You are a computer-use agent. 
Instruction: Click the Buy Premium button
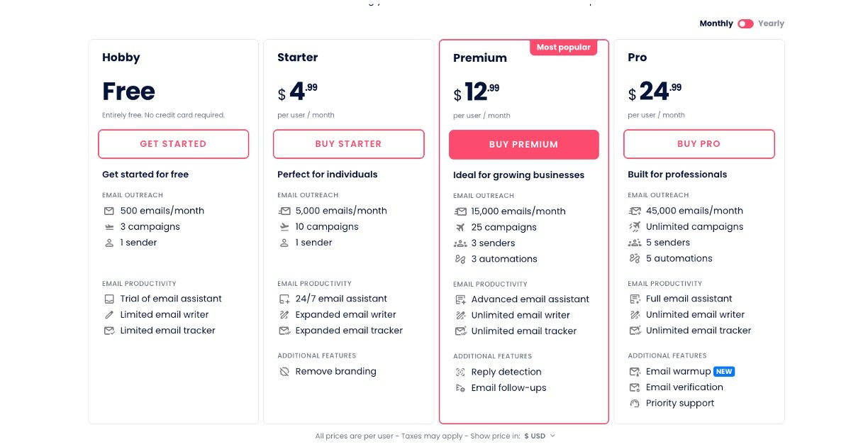click(523, 145)
